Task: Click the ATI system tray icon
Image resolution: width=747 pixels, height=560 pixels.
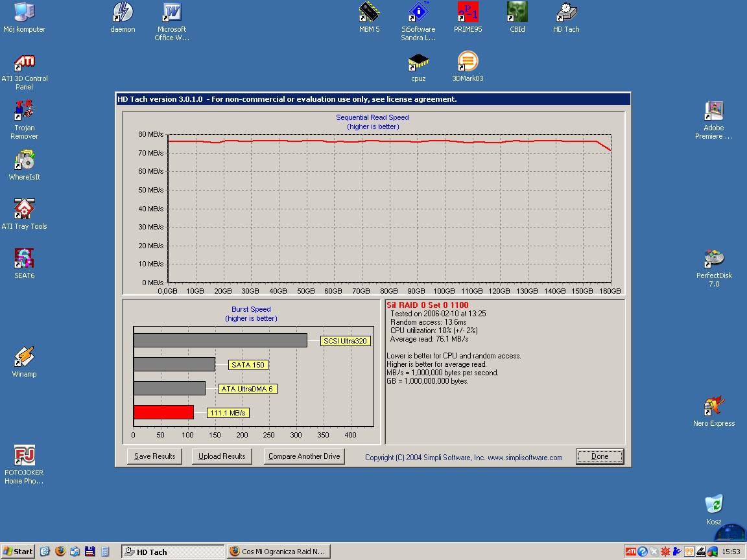Action: (630, 552)
